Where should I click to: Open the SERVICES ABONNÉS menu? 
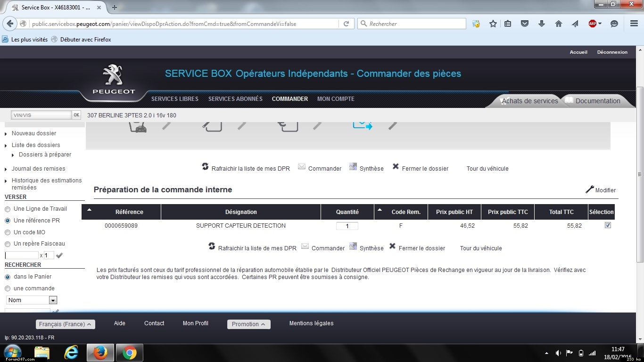pyautogui.click(x=235, y=99)
